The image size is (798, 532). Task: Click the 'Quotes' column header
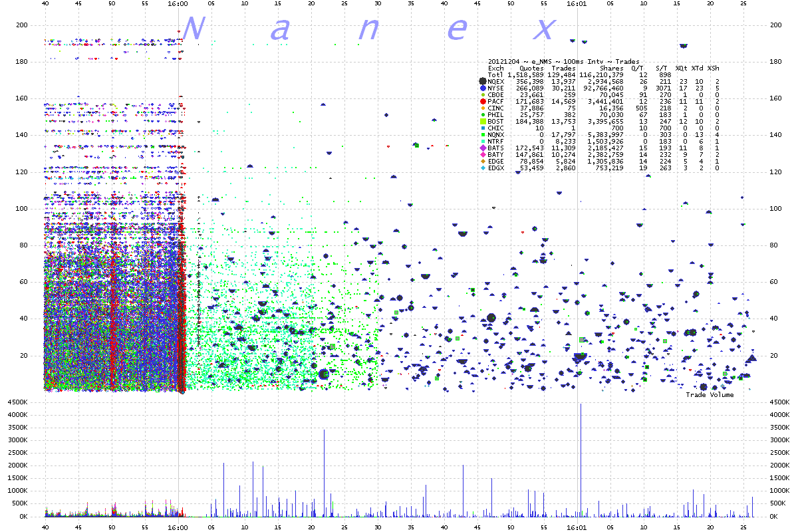tap(531, 68)
